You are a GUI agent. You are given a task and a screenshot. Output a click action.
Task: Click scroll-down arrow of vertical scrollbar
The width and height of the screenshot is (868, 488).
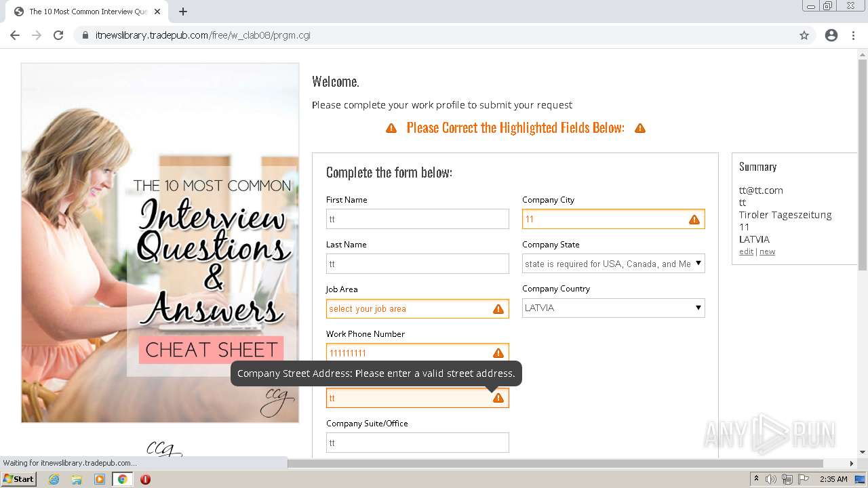coord(862,452)
